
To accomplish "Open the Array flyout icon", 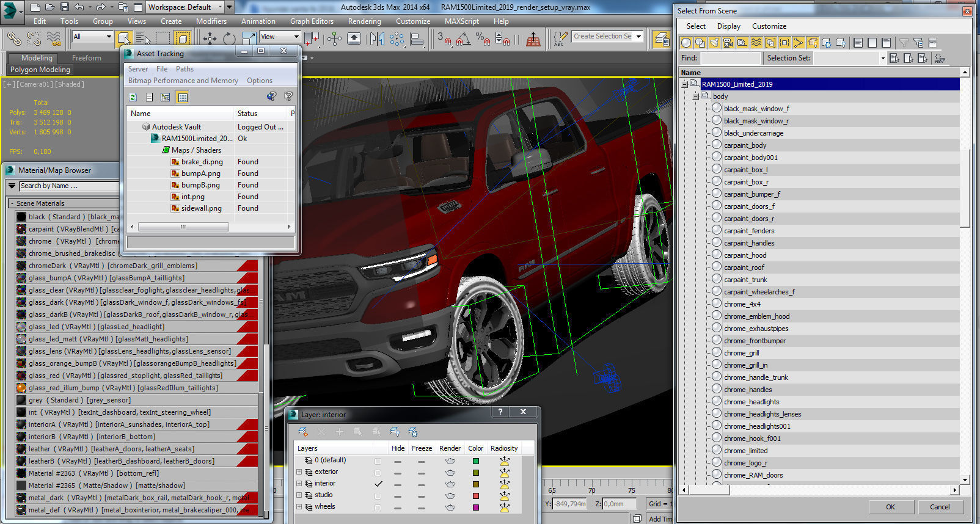I will pos(397,38).
